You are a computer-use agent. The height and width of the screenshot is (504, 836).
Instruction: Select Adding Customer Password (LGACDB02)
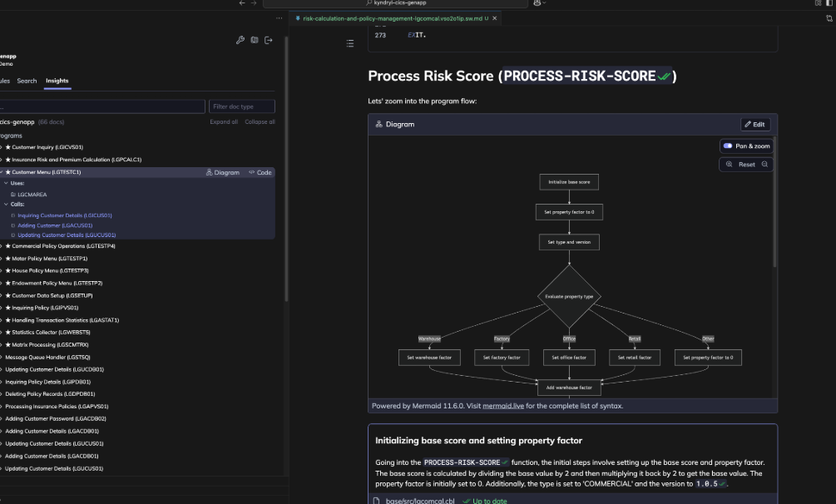point(56,418)
